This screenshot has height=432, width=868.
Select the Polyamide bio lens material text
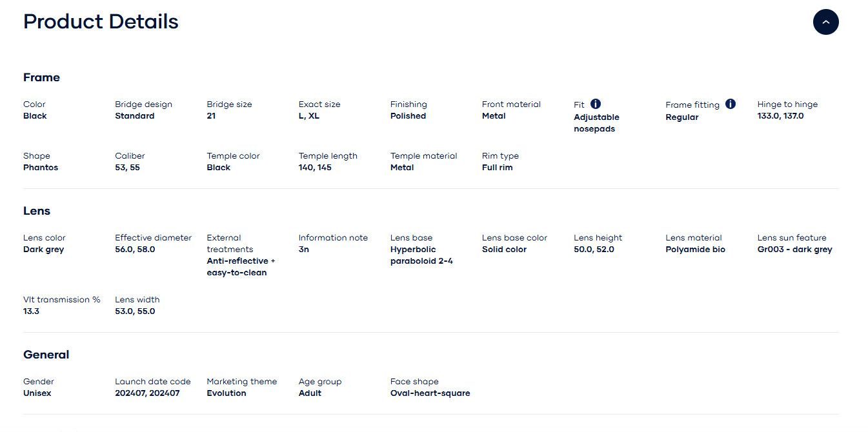click(695, 250)
